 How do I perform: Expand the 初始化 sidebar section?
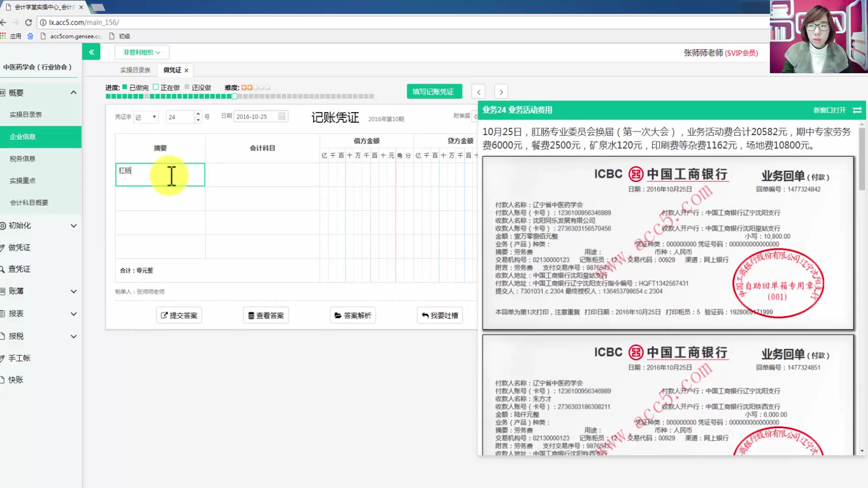(73, 225)
